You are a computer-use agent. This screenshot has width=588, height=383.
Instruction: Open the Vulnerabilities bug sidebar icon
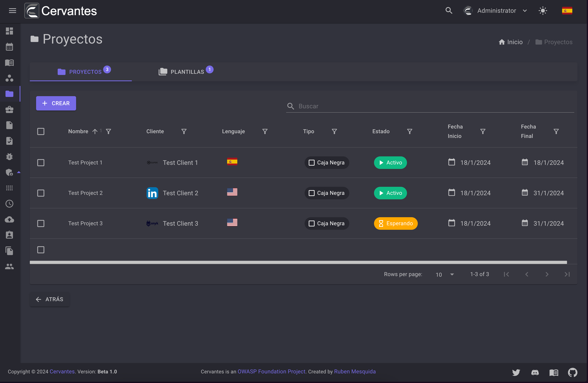pos(9,156)
